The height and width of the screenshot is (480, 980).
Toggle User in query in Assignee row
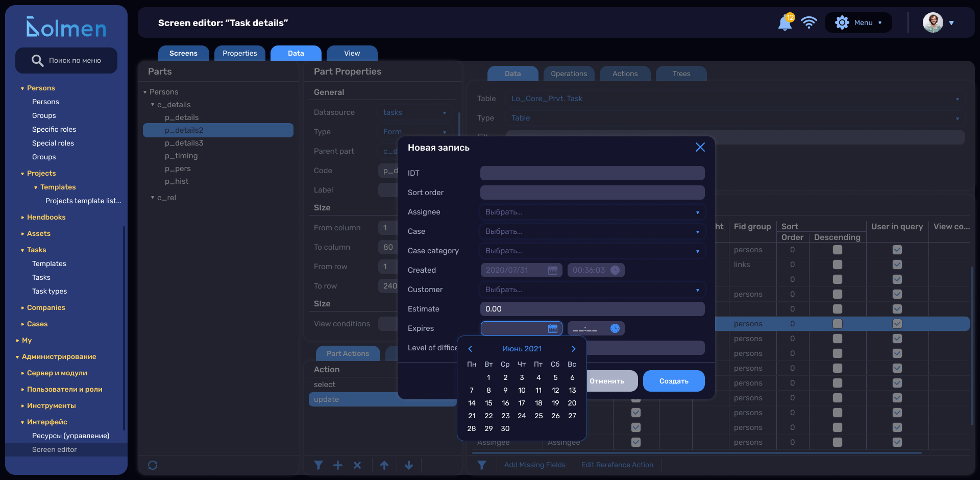click(897, 442)
